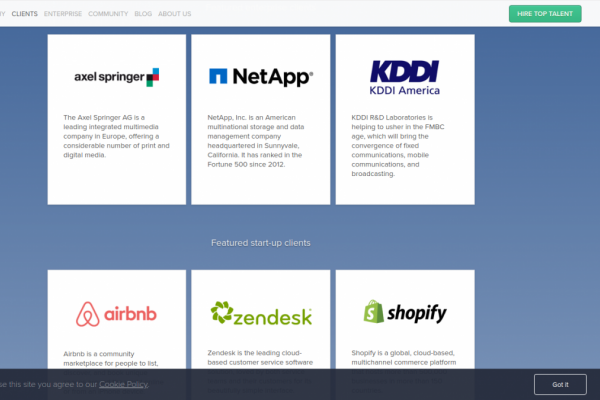Click the Zendesk logo

click(x=261, y=313)
